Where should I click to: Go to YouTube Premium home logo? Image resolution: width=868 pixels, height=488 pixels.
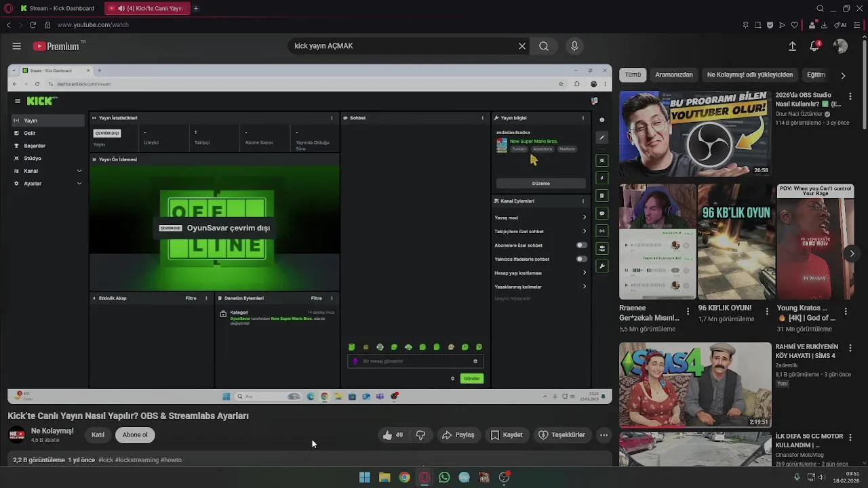point(56,46)
